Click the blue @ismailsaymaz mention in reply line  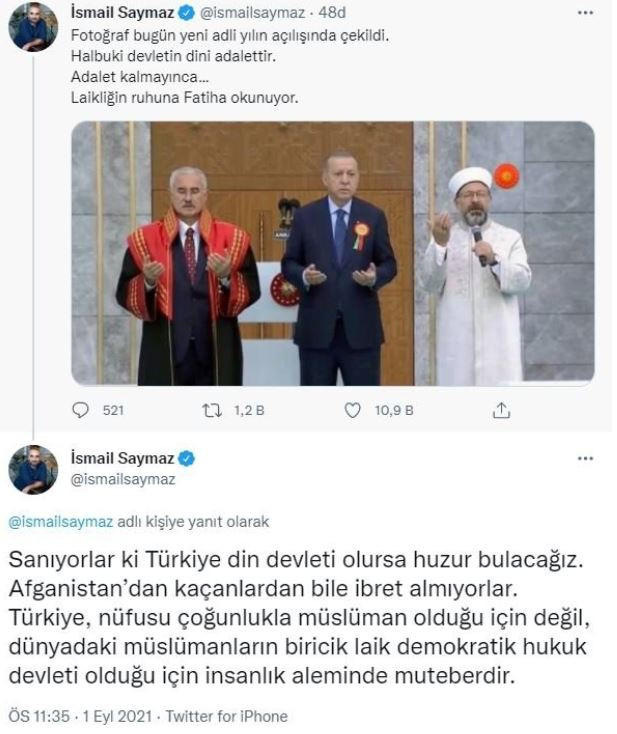(x=61, y=521)
